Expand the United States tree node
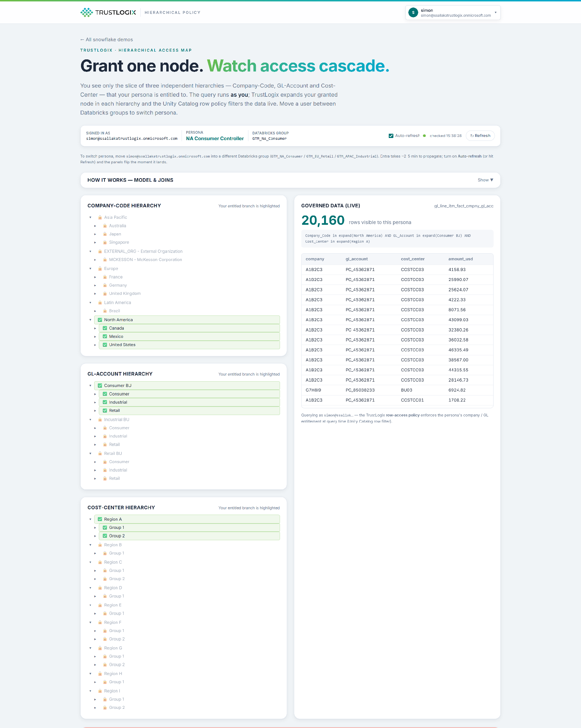Screen dimensions: 581x728 [95, 345]
